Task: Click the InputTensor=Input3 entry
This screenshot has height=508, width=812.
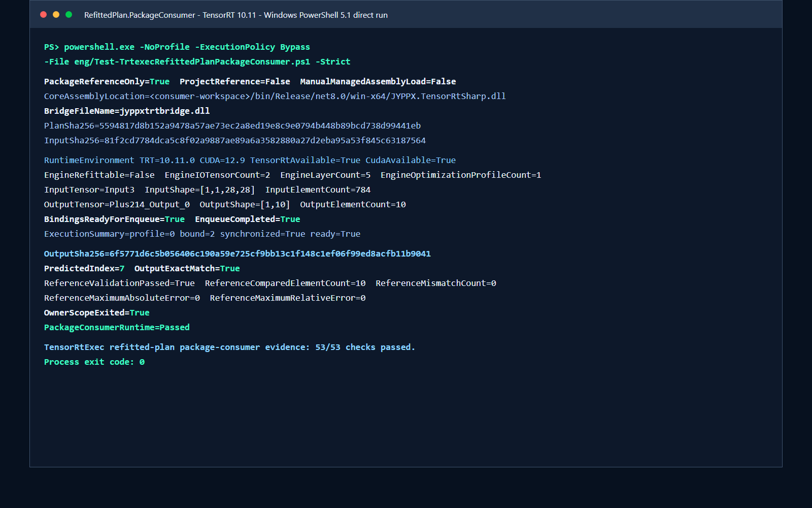Action: click(x=89, y=190)
